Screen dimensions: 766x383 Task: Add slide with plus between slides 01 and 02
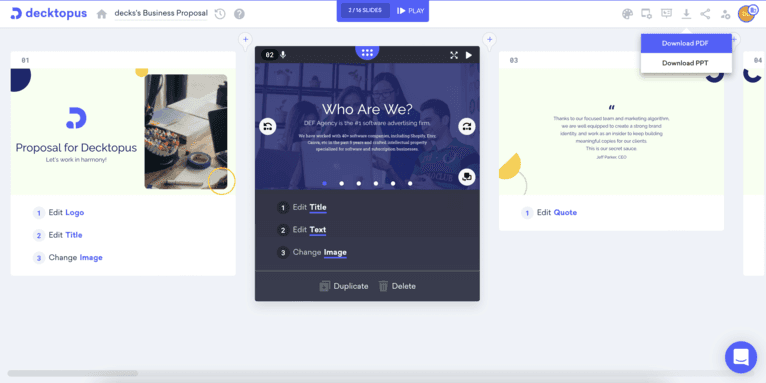coord(245,40)
